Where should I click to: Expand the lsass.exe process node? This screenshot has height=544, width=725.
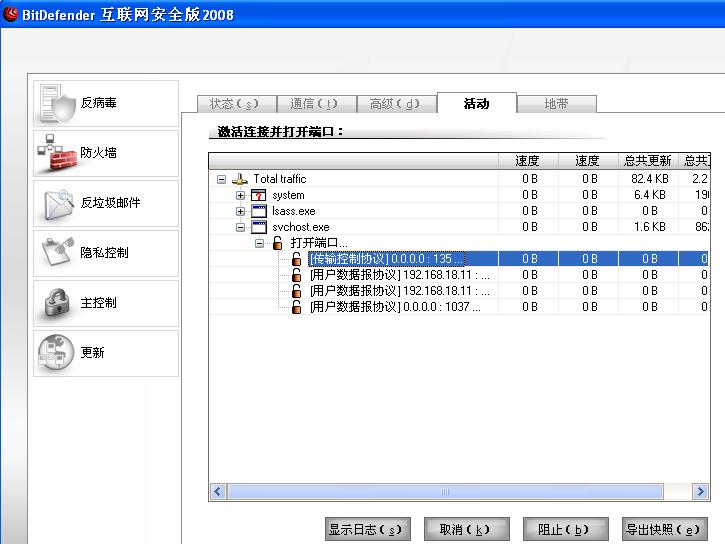(x=240, y=211)
